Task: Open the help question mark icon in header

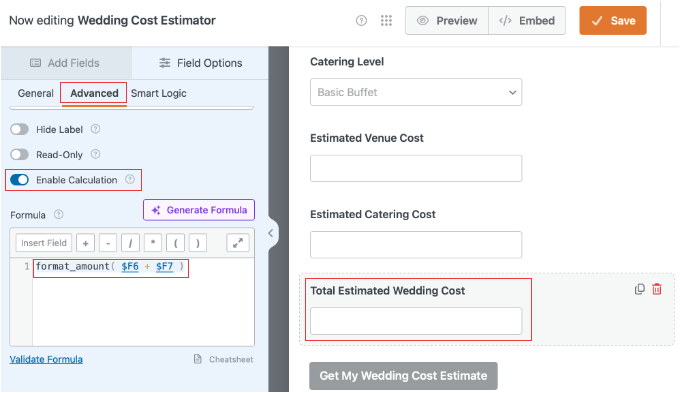Action: coord(361,20)
